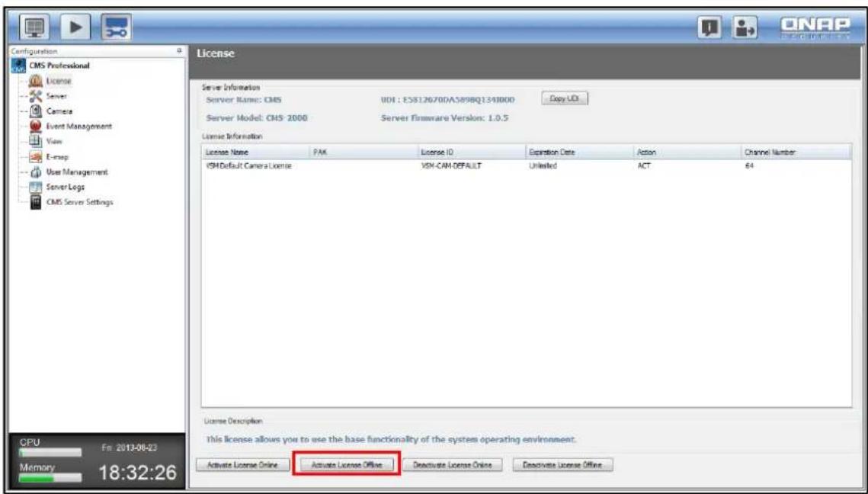This screenshot has height=494, width=868.
Task: Click the Server Name: CMS text
Action: [x=244, y=100]
